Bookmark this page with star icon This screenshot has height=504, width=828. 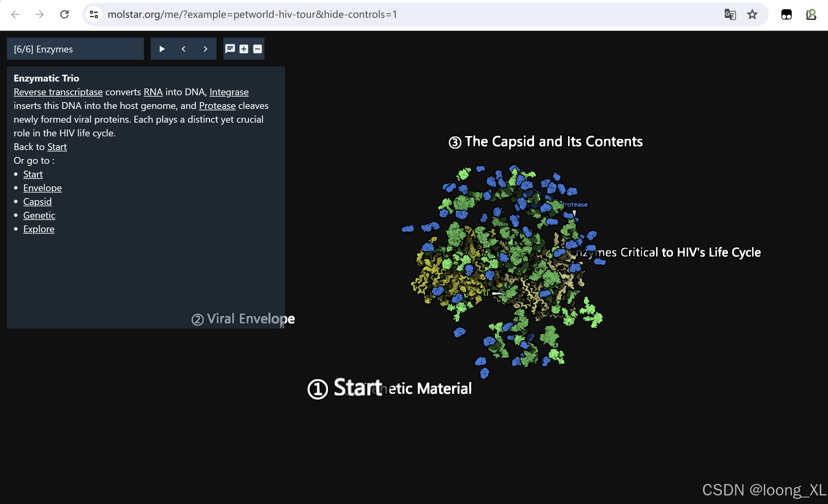(752, 14)
